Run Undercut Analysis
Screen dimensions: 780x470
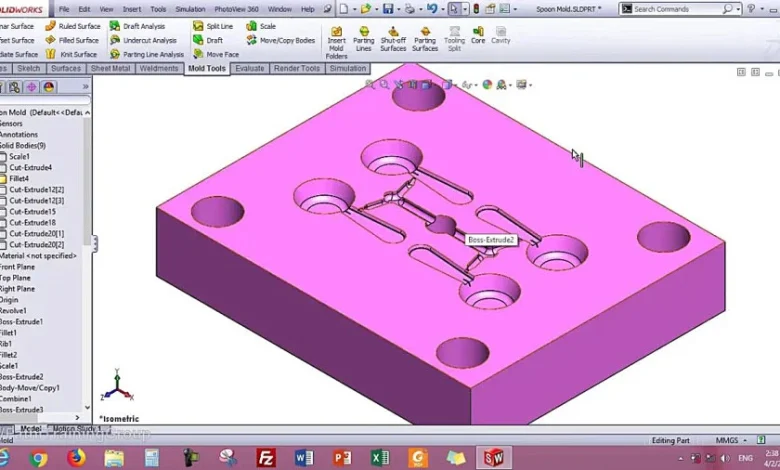pyautogui.click(x=143, y=40)
